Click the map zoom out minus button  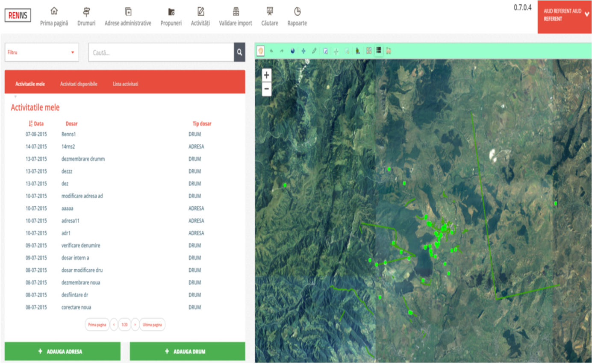[266, 89]
